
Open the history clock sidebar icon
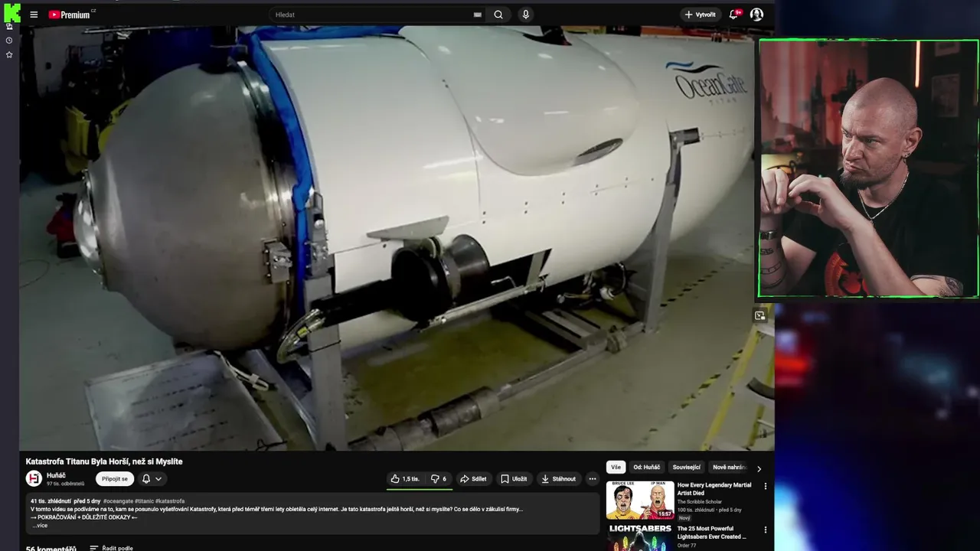[x=9, y=41]
